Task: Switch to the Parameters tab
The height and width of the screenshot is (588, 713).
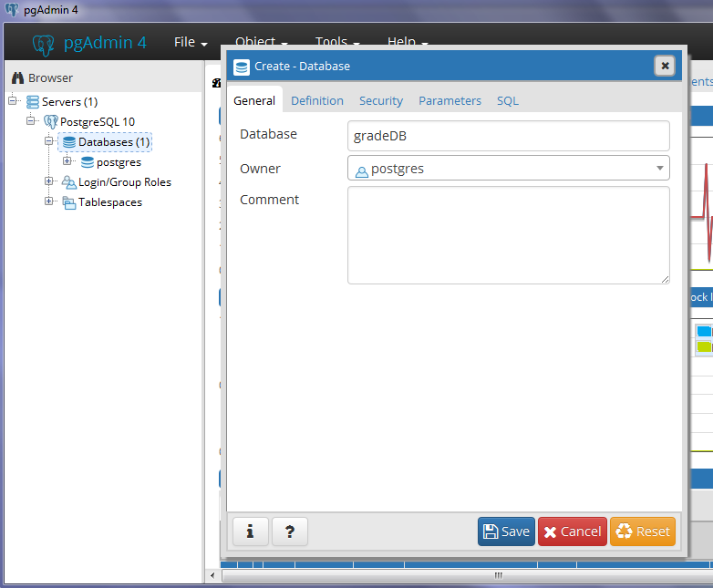Action: (x=449, y=100)
